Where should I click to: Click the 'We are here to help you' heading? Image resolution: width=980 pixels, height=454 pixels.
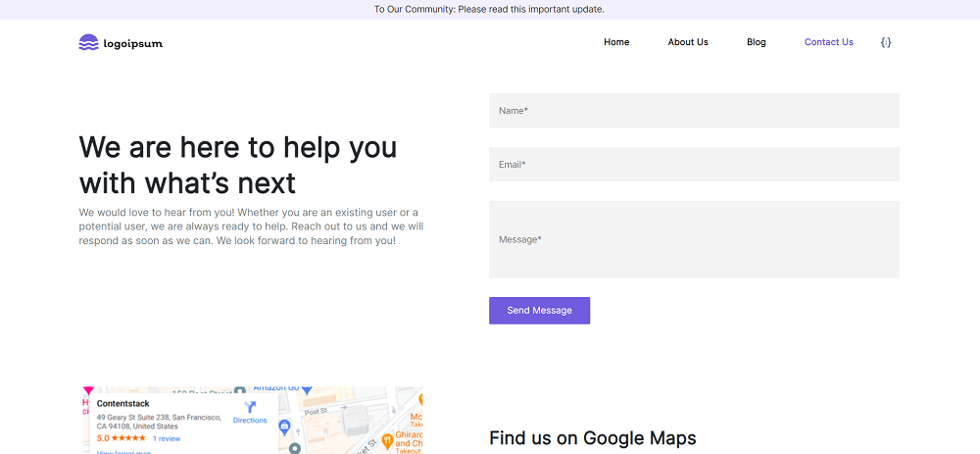tap(238, 165)
